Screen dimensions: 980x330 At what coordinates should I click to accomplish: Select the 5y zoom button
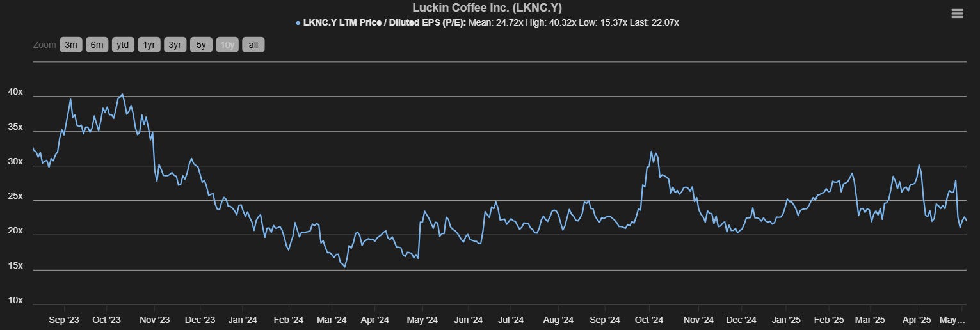pyautogui.click(x=201, y=45)
